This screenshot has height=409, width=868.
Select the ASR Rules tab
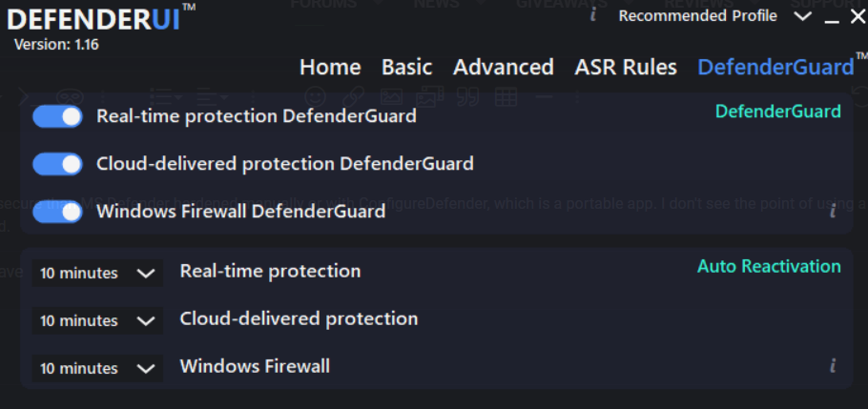point(626,68)
